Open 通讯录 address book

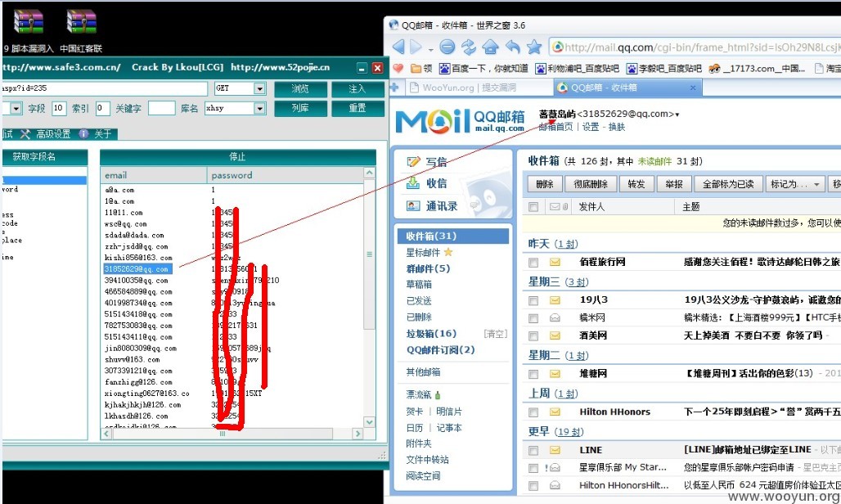tap(432, 206)
